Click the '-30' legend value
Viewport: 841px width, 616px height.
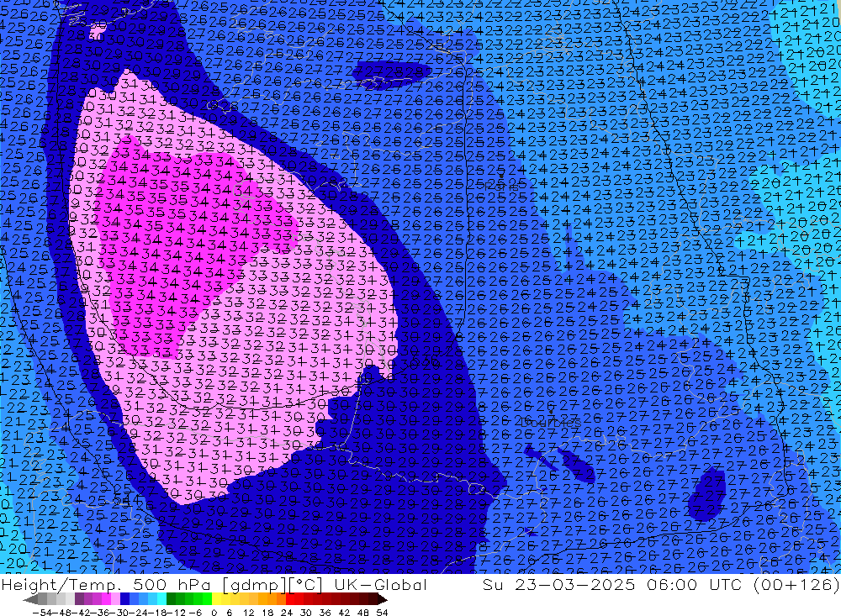click(119, 613)
